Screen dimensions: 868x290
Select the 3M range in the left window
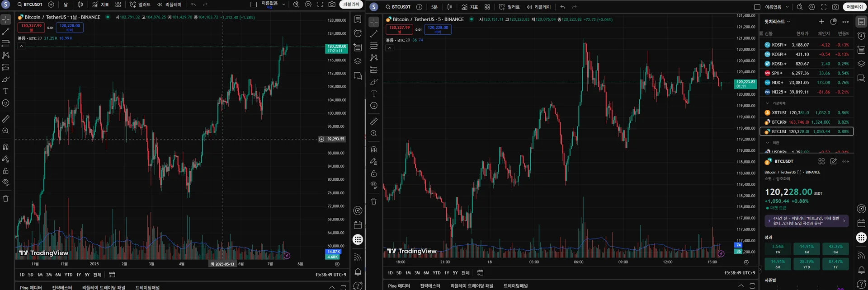49,275
